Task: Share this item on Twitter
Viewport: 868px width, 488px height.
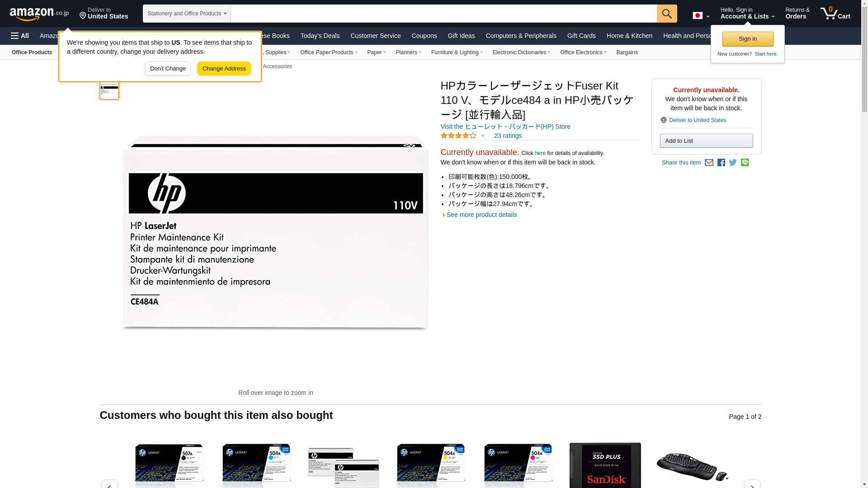Action: (732, 163)
